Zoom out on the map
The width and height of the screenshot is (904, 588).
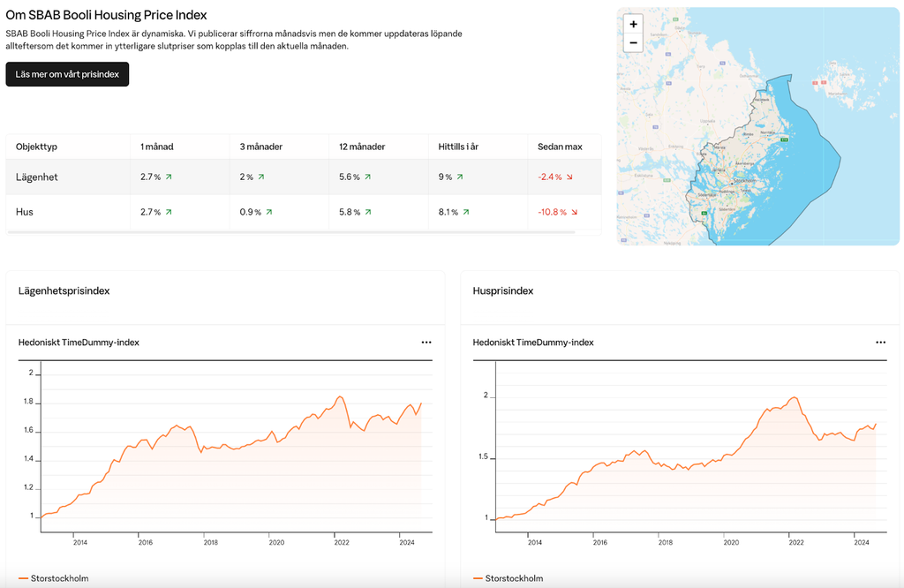pos(633,42)
